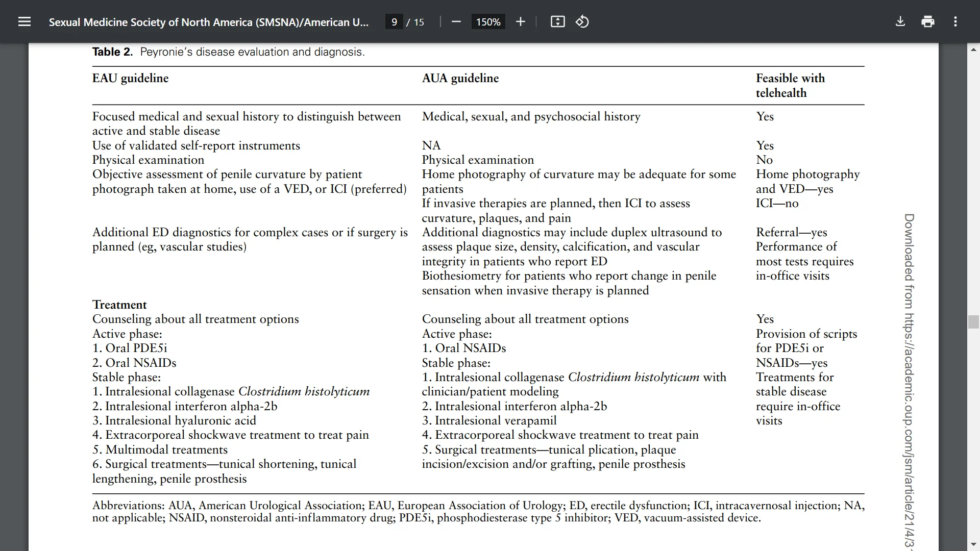980x551 pixels.
Task: Select the 150% zoom level field
Action: (x=488, y=22)
